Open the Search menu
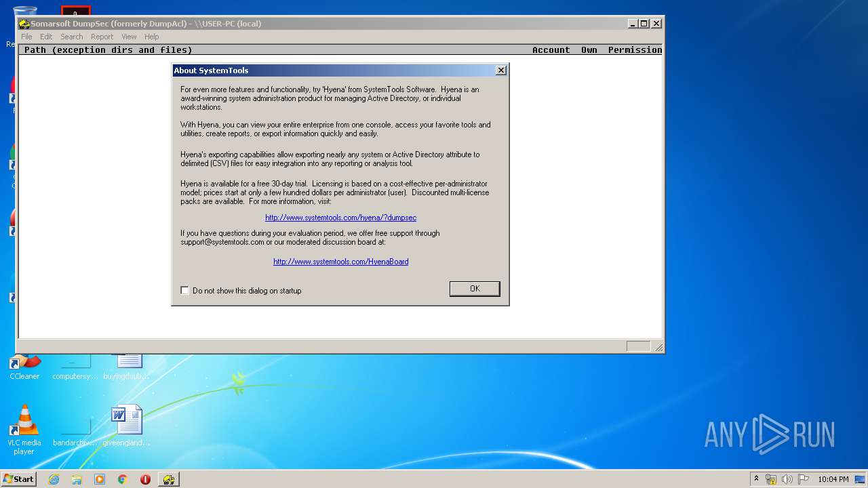The height and width of the screenshot is (488, 868). [71, 37]
